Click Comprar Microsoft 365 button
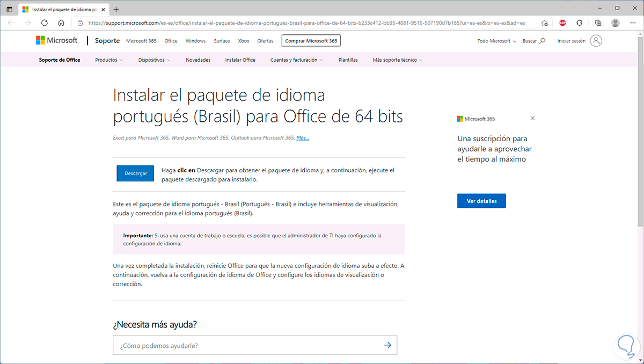Viewport: 644px width, 364px height. point(311,41)
